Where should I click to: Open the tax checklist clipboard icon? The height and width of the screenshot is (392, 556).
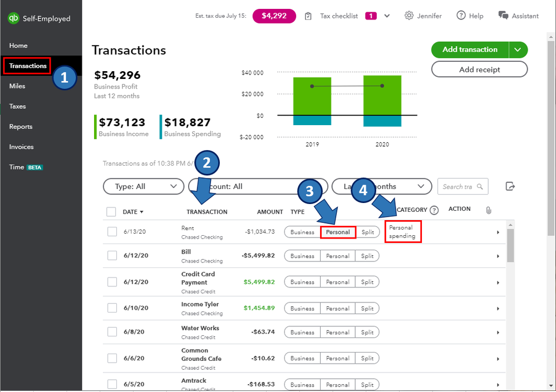click(x=308, y=16)
